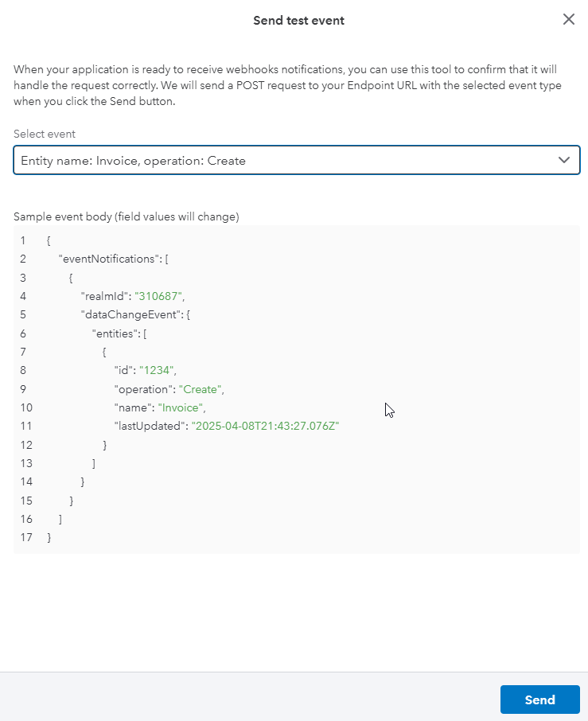
Task: Click the "entities" key in code
Action: click(115, 333)
